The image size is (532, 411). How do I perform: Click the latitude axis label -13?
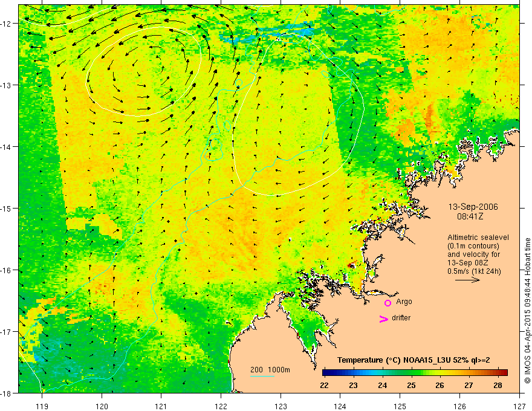6,85
